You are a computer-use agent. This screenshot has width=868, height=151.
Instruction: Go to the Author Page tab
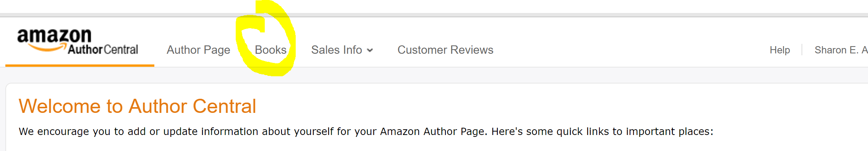click(x=198, y=50)
